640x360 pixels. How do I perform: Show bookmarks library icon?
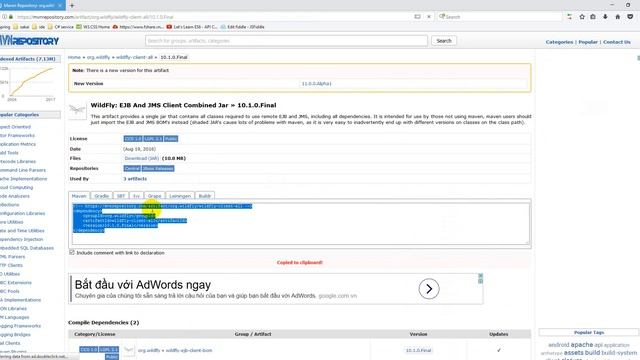[593, 17]
